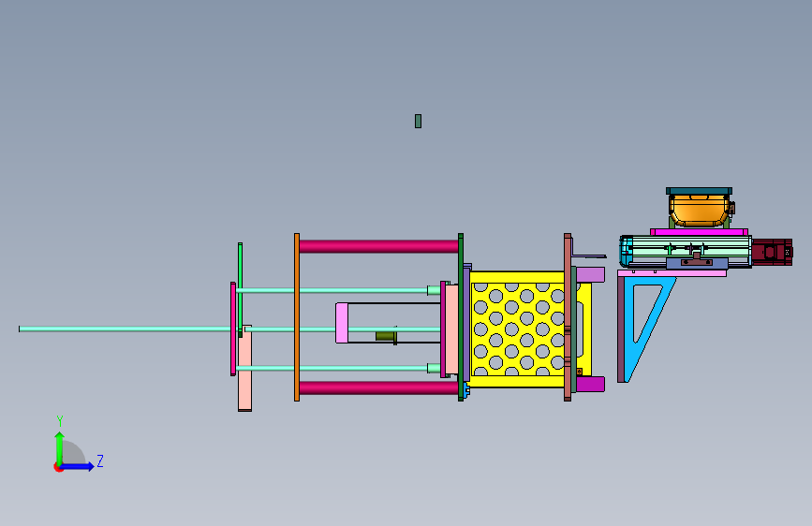Select the brown vertical plate right of yellow block
This screenshot has height=526, width=812.
click(x=568, y=317)
